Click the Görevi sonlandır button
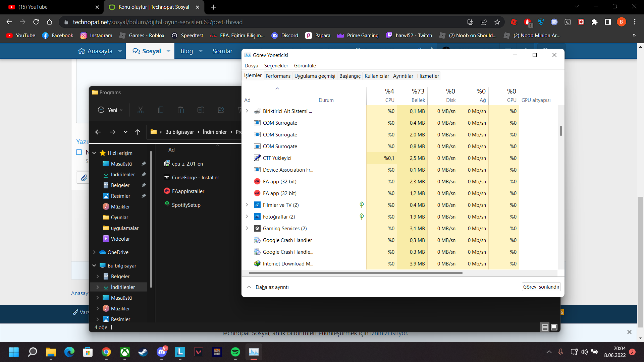The height and width of the screenshot is (362, 644). point(541,287)
